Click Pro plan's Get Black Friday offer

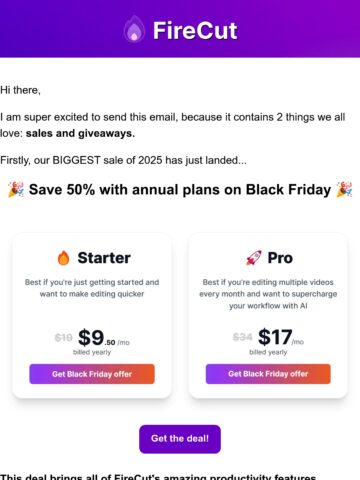pos(268,374)
